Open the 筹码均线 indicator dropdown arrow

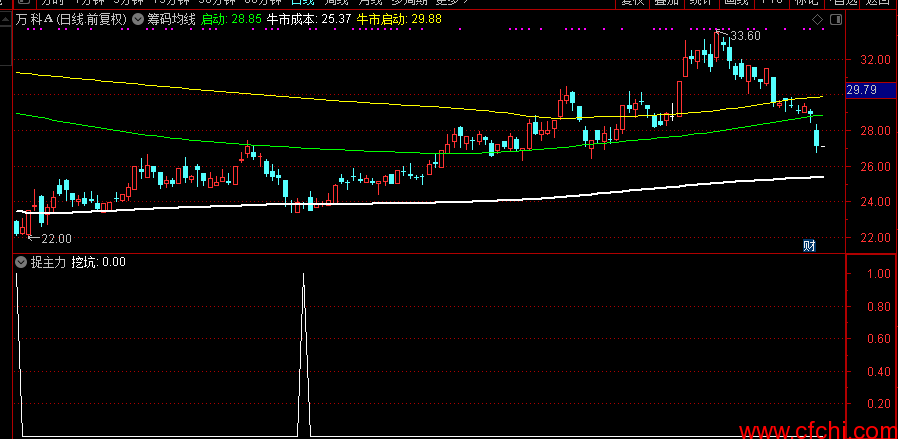138,20
